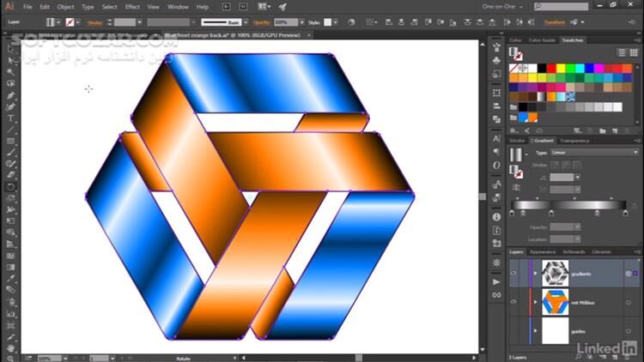The width and height of the screenshot is (644, 362).
Task: Expand the gradients layer contents
Action: tap(535, 273)
